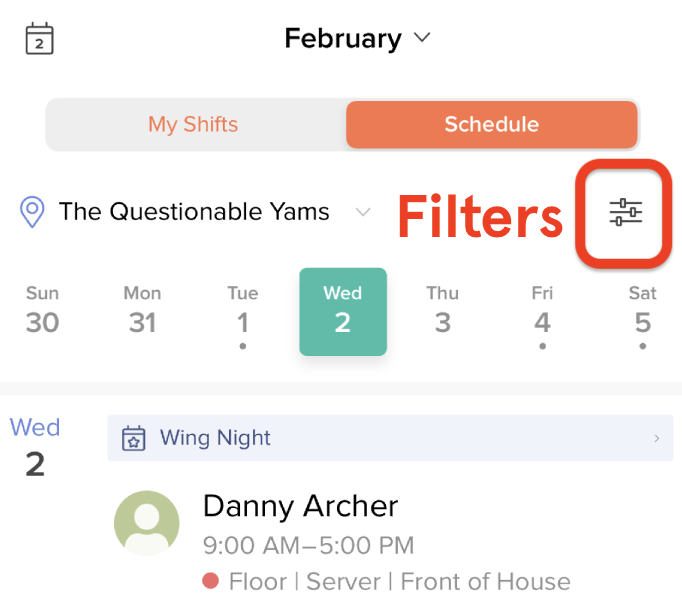Open the Wing Night event banner
682x606 pixels.
pyautogui.click(x=390, y=438)
